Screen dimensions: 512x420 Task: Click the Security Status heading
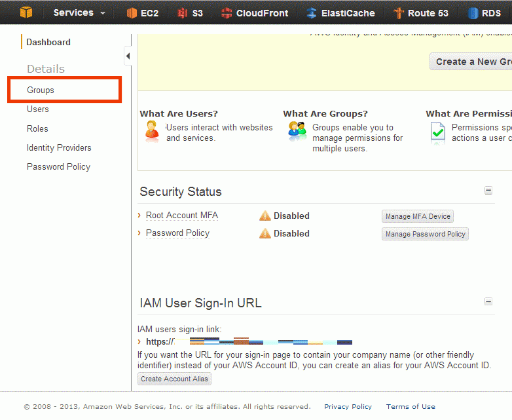pos(181,192)
